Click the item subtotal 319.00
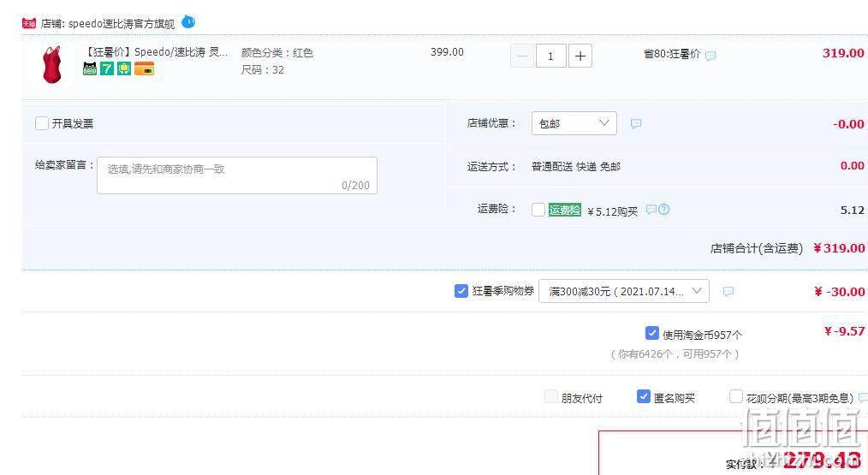 (843, 53)
